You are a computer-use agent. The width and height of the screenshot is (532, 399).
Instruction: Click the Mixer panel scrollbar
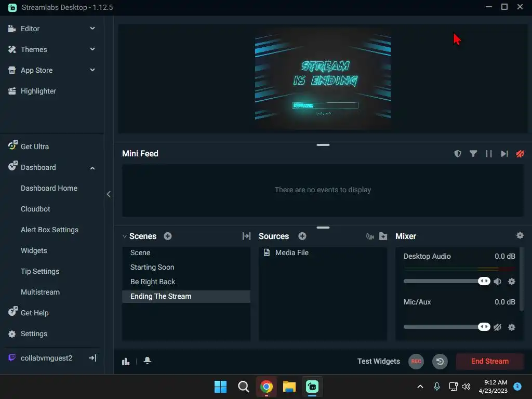pos(522,279)
